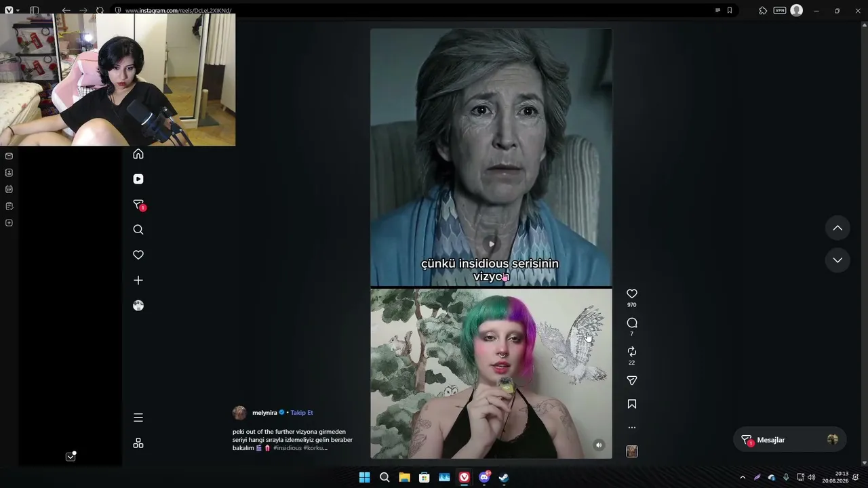Add a web panel to sidebar
868x488 pixels.
(x=9, y=223)
